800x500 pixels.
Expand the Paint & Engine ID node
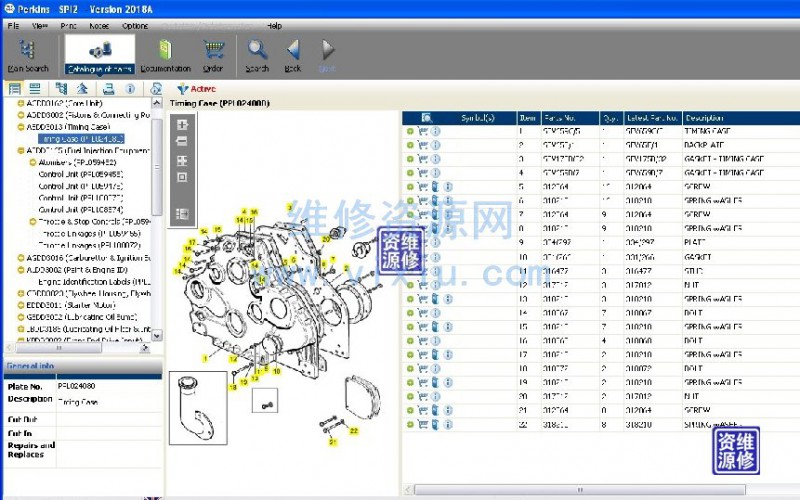tap(21, 270)
